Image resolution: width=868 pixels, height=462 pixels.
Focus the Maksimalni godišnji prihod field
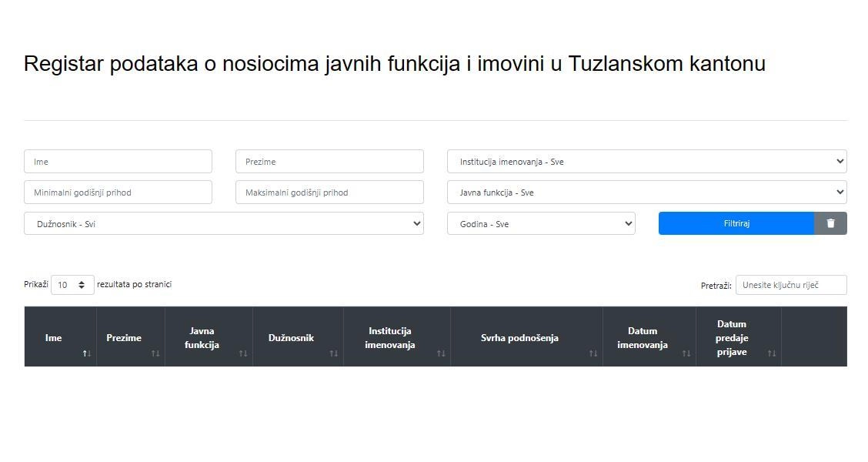[x=329, y=192]
